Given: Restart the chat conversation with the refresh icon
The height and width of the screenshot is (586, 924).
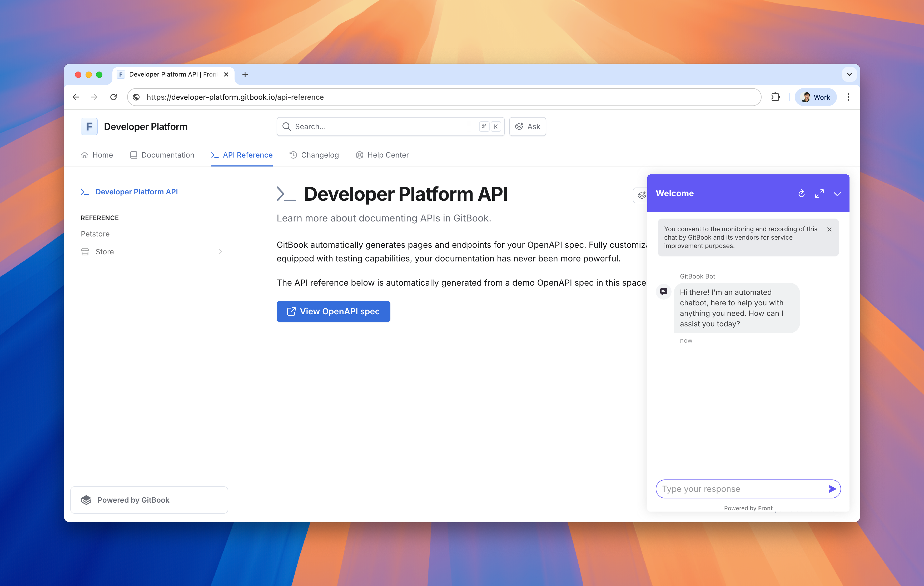Looking at the screenshot, I should pyautogui.click(x=801, y=193).
